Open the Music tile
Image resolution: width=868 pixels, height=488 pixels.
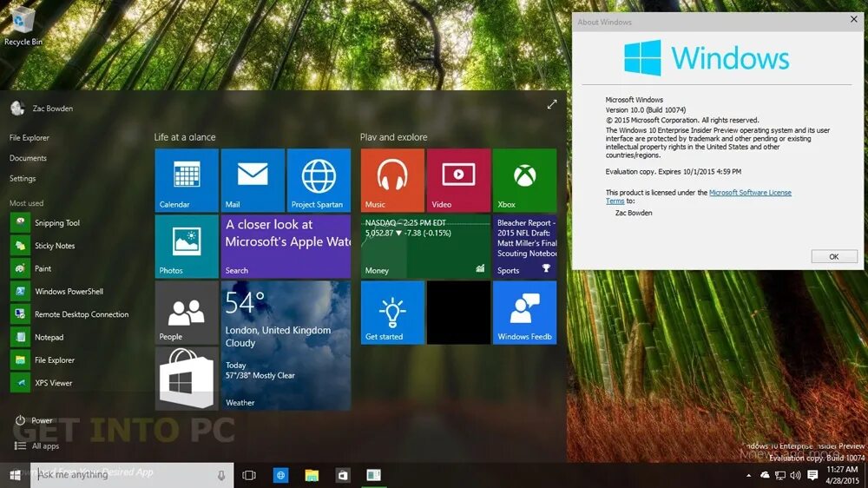click(392, 180)
